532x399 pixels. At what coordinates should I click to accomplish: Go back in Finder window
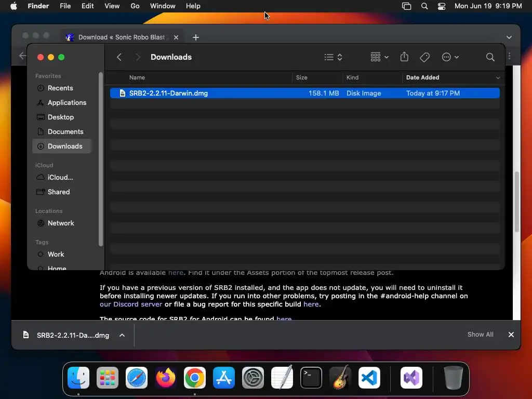coord(119,57)
